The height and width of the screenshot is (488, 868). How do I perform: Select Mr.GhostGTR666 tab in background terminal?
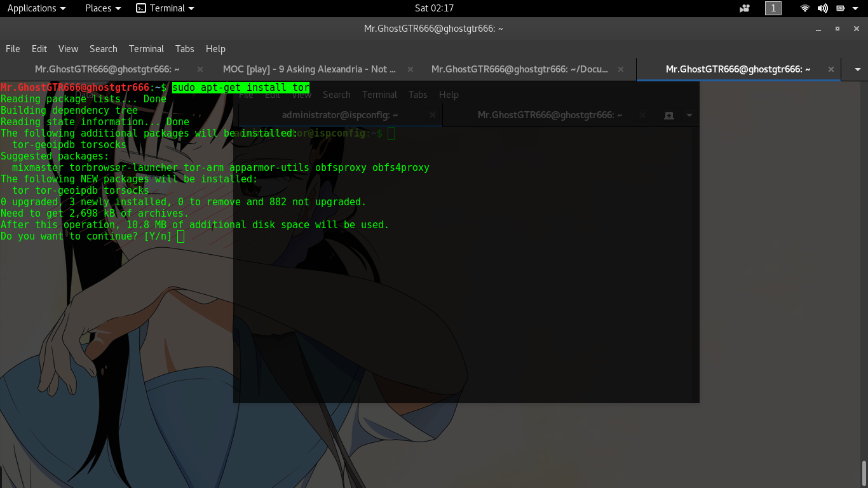[x=550, y=115]
